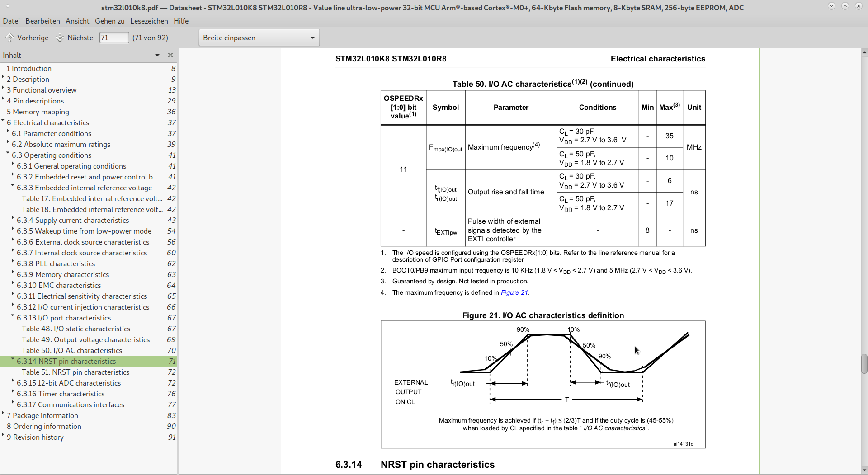Select 6.3.2 Embedded reset and power control
The width and height of the screenshot is (868, 475).
tap(89, 177)
